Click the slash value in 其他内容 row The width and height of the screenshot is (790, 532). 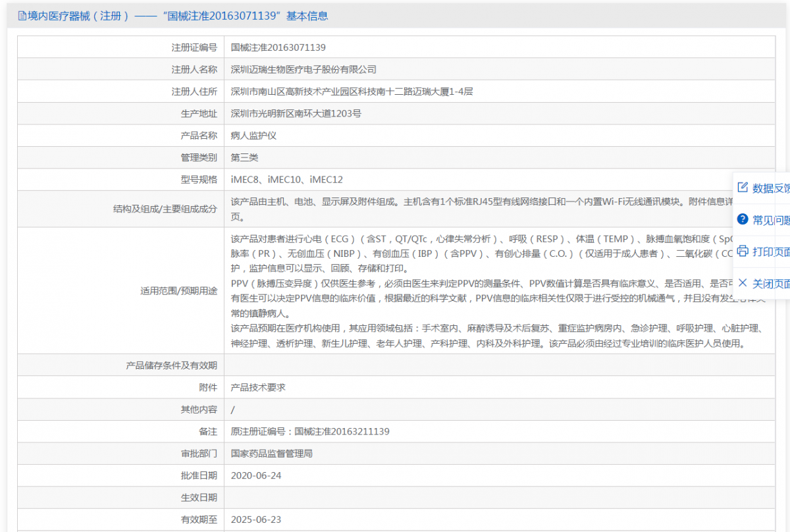233,410
